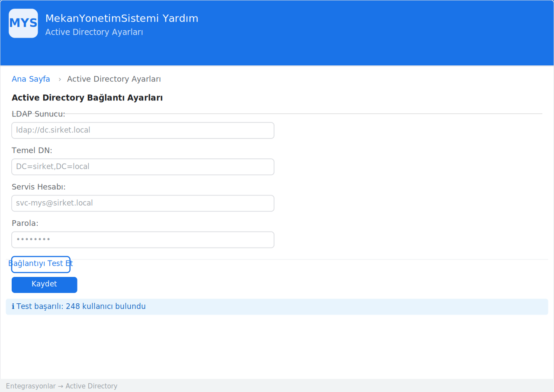554x392 pixels.
Task: Save settings with the Kaydet button
Action: click(44, 285)
